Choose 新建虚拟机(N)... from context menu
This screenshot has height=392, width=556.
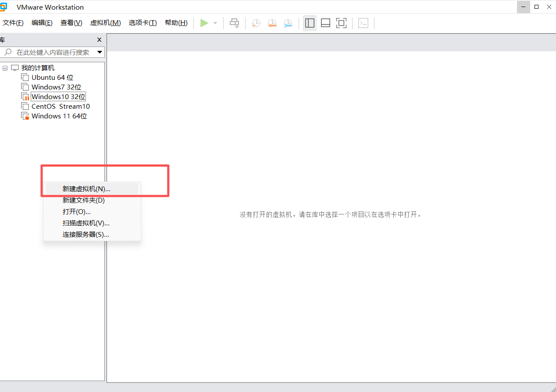click(92, 189)
